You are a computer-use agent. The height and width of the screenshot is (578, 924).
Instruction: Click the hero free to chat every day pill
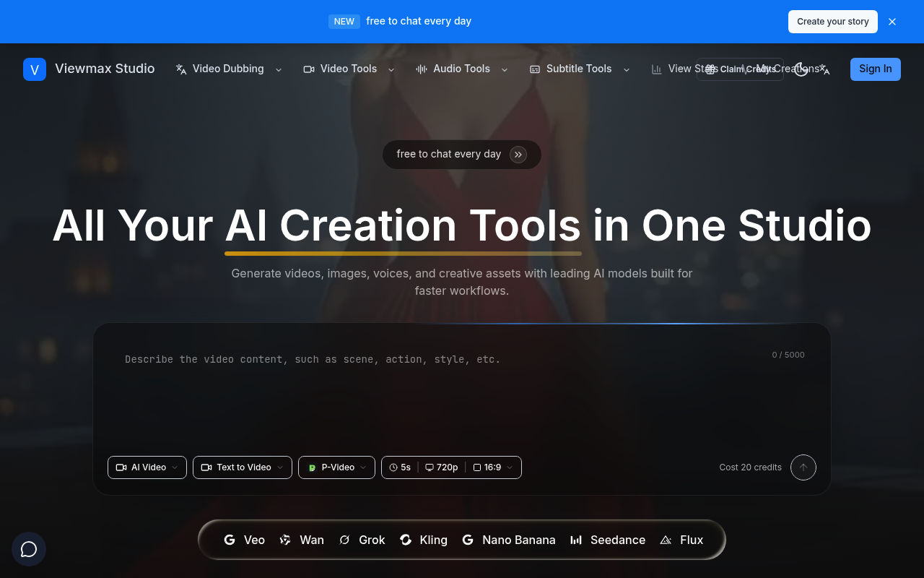462,155
